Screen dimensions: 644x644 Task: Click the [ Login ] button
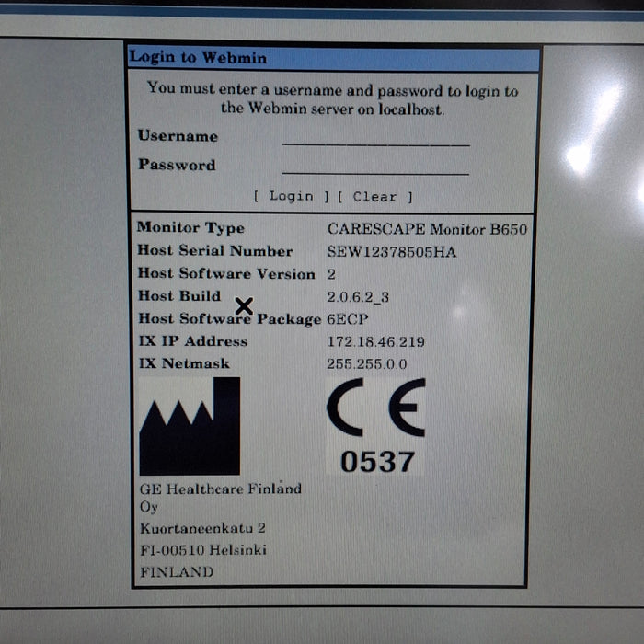tap(292, 196)
